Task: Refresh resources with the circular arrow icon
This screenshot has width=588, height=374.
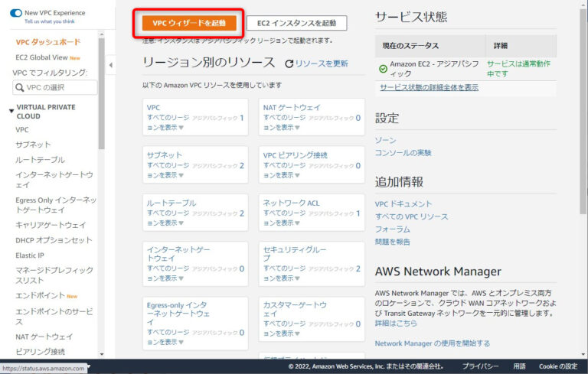Action: coord(289,63)
